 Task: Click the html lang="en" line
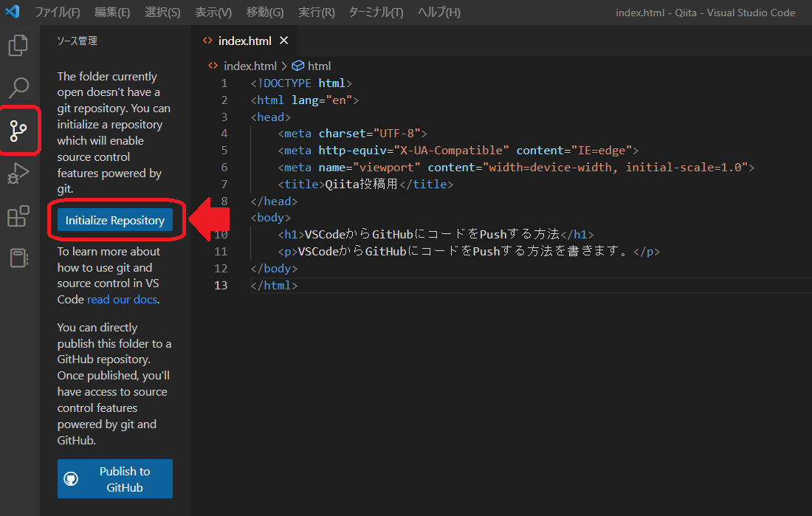(x=304, y=100)
